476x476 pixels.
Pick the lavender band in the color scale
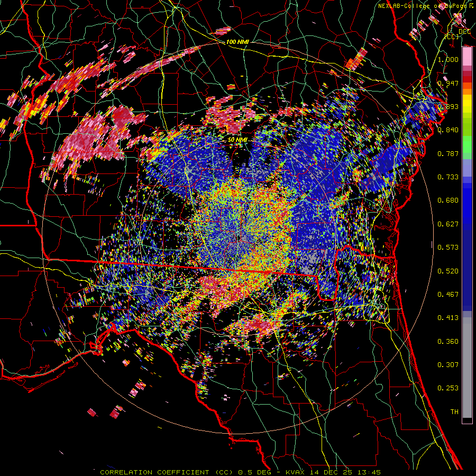pyautogui.click(x=467, y=168)
